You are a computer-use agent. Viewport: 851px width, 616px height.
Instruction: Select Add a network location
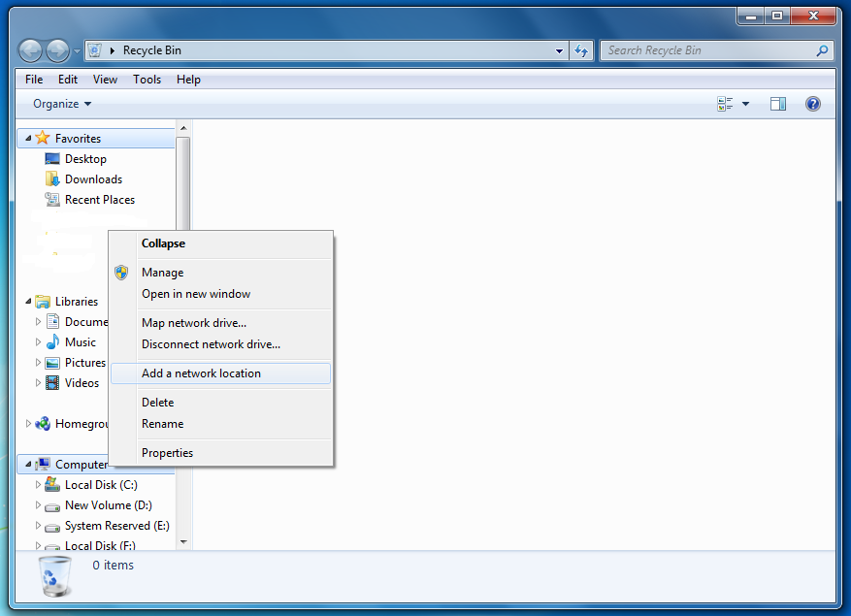click(x=201, y=373)
